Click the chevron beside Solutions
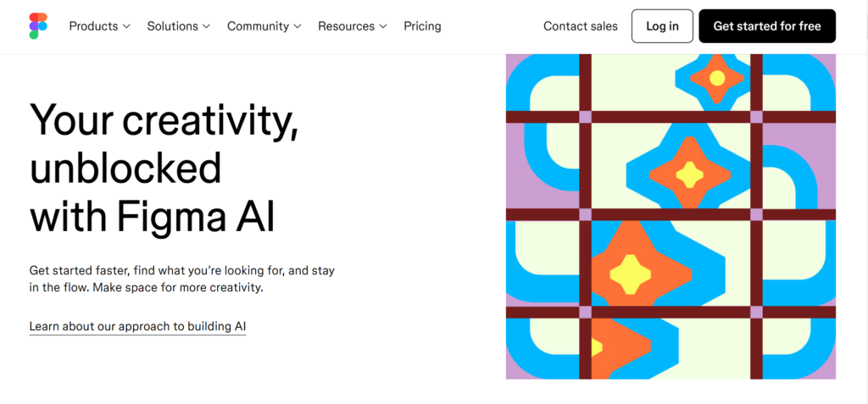The width and height of the screenshot is (868, 404). pyautogui.click(x=207, y=26)
